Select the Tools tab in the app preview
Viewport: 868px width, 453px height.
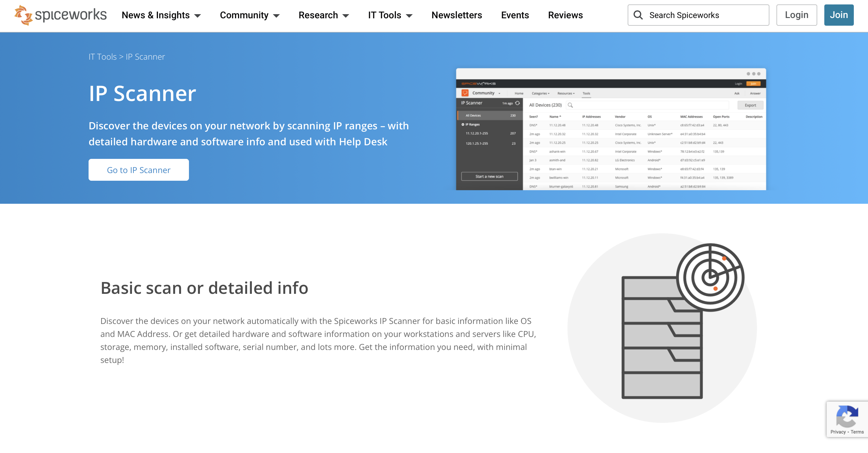point(586,93)
